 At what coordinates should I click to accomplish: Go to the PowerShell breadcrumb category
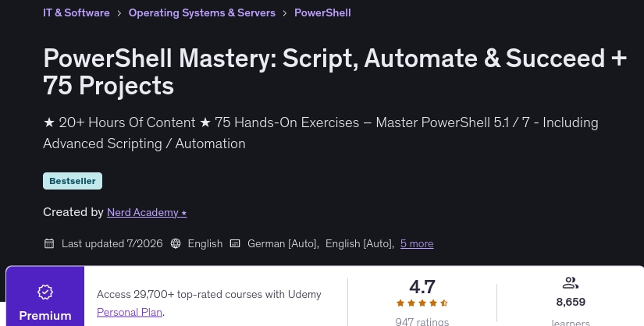pyautogui.click(x=322, y=12)
